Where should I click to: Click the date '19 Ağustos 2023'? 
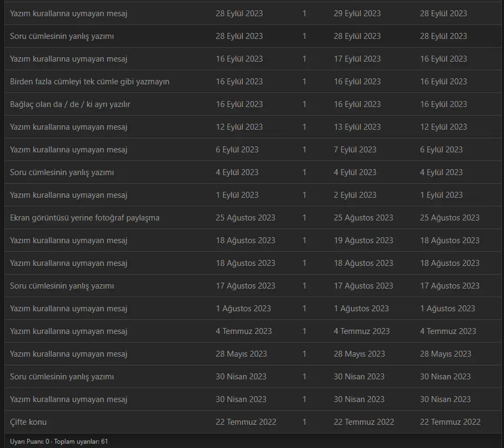363,240
